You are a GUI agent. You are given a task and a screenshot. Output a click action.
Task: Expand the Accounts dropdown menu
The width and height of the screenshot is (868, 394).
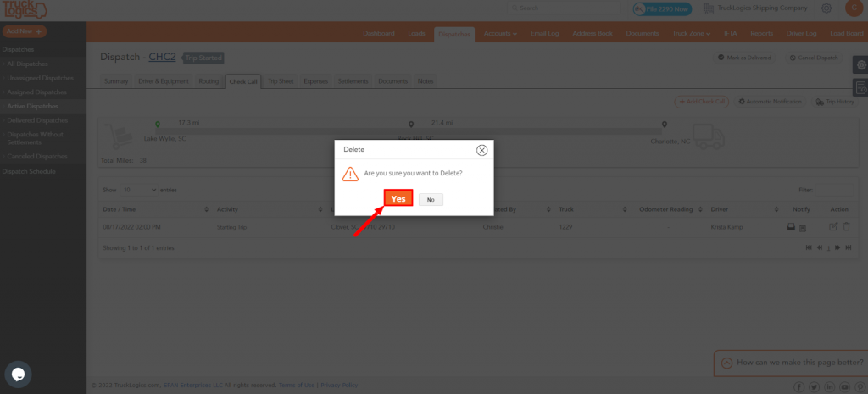coord(500,33)
